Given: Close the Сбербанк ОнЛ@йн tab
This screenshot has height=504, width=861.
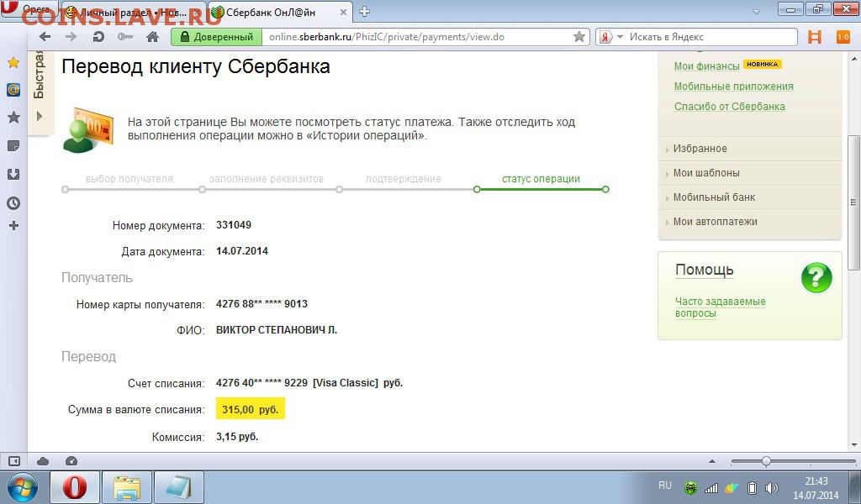Looking at the screenshot, I should [x=343, y=12].
